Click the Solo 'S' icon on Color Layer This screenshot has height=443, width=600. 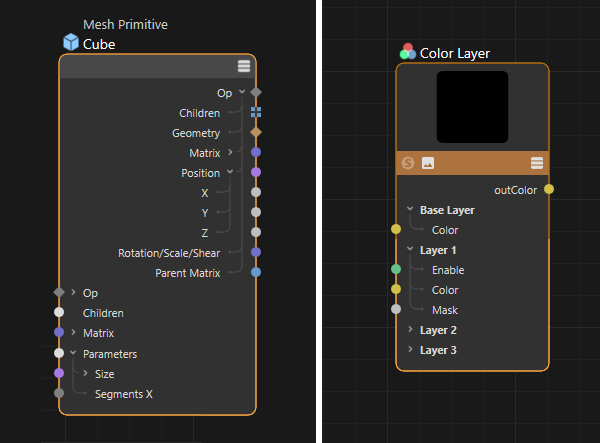[x=408, y=162]
